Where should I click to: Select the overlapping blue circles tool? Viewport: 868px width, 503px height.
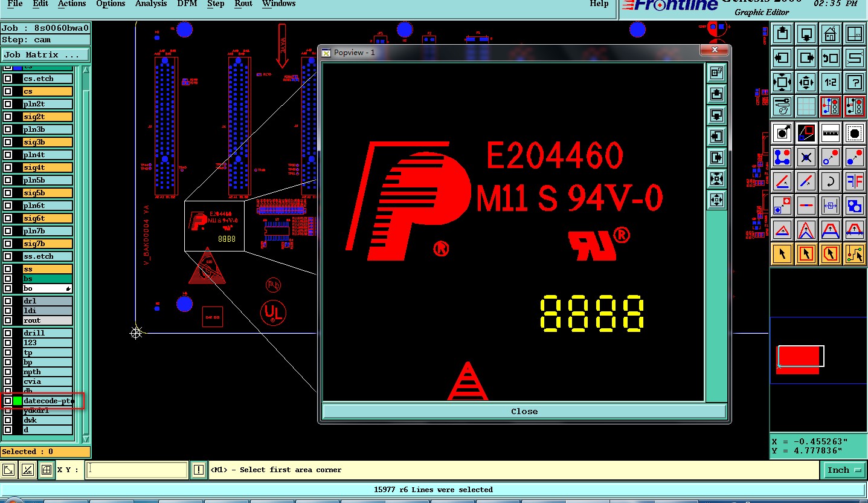coord(854,205)
